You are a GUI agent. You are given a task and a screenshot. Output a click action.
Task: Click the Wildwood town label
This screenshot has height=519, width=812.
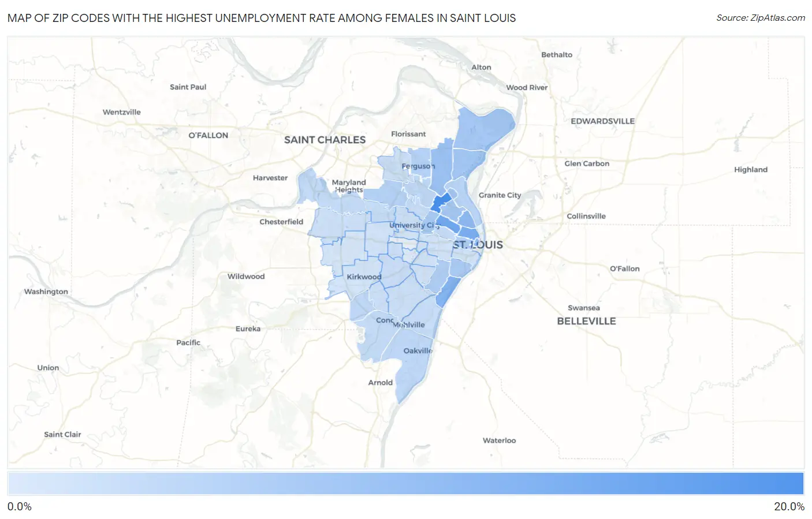click(246, 277)
